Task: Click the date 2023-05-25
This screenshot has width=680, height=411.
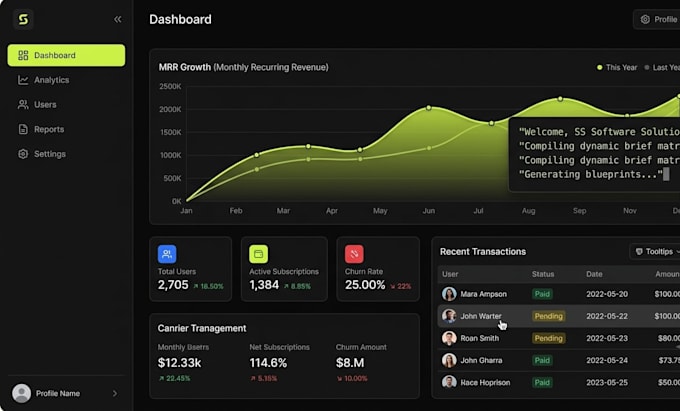Action: [607, 382]
